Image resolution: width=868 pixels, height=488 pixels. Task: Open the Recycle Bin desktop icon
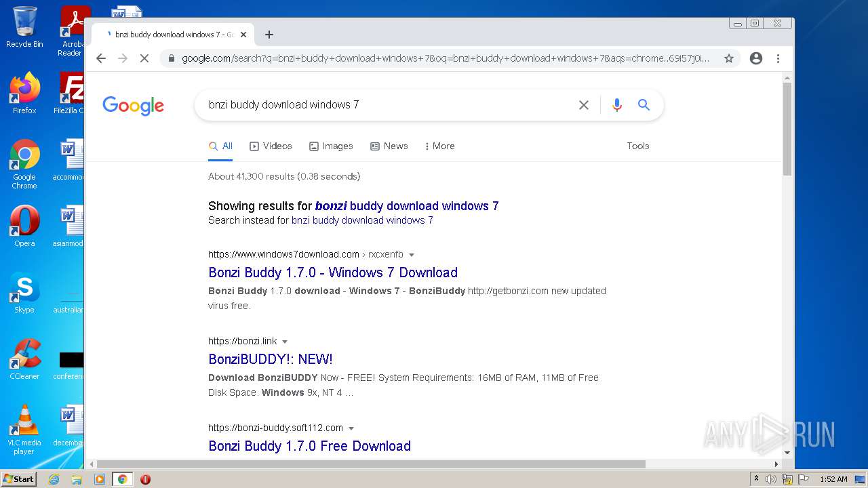coord(24,27)
